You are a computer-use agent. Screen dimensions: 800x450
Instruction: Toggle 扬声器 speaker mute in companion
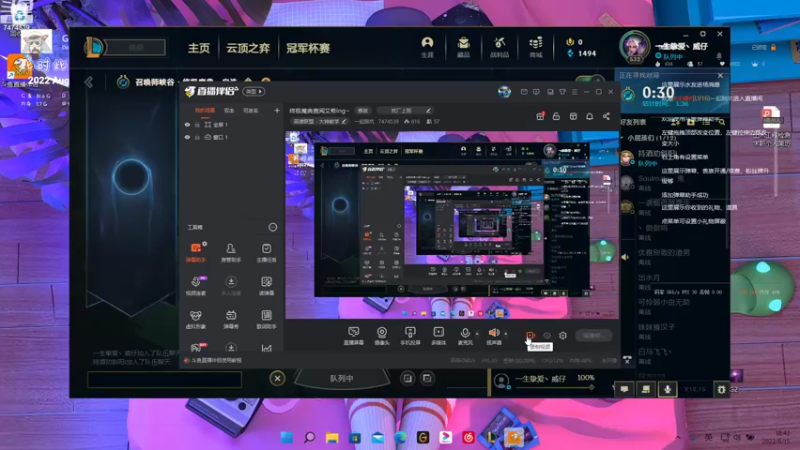[x=493, y=336]
